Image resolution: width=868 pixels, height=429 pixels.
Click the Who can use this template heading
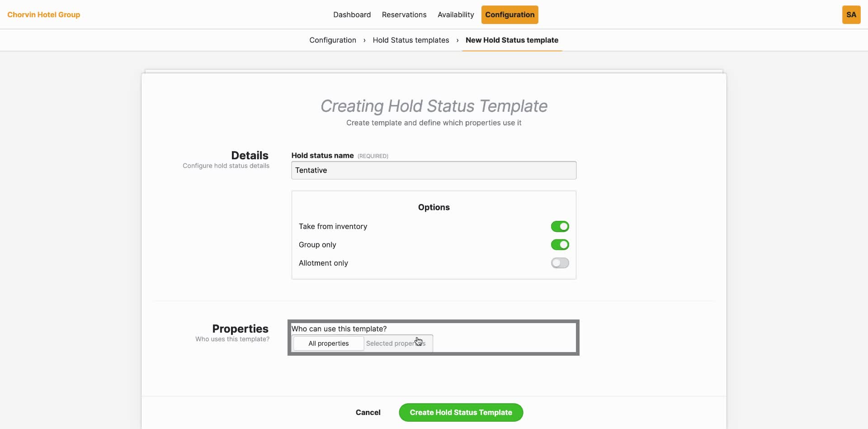coord(339,329)
